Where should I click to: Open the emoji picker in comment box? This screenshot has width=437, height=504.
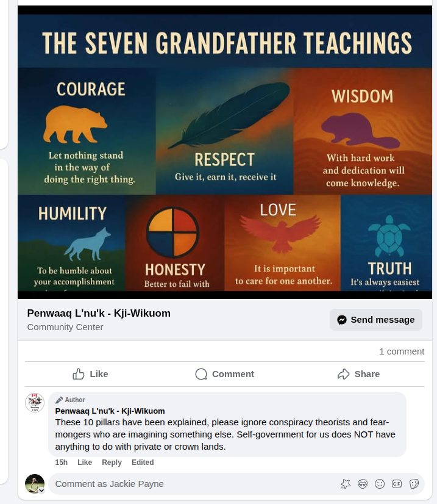tap(380, 484)
